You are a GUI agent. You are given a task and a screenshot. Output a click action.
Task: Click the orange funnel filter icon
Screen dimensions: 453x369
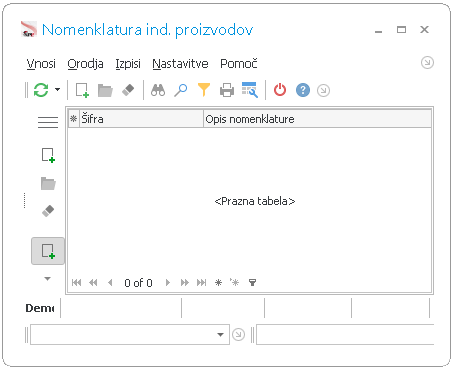tap(204, 90)
